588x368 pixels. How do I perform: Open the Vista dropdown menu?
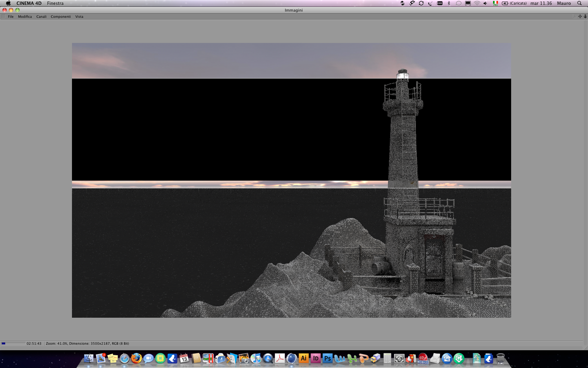click(79, 17)
